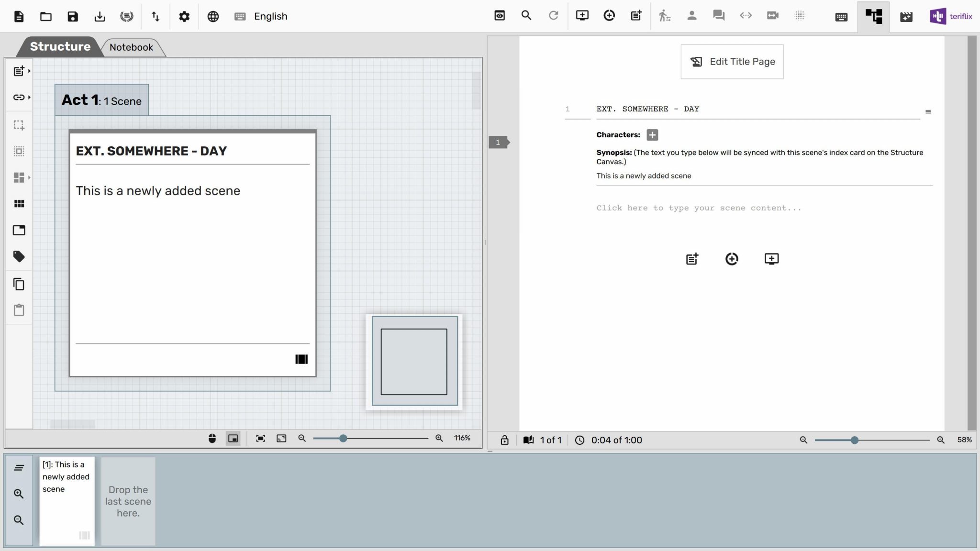Screen dimensions: 980x551
Task: Toggle the lock icon in the preview status bar
Action: pos(505,440)
